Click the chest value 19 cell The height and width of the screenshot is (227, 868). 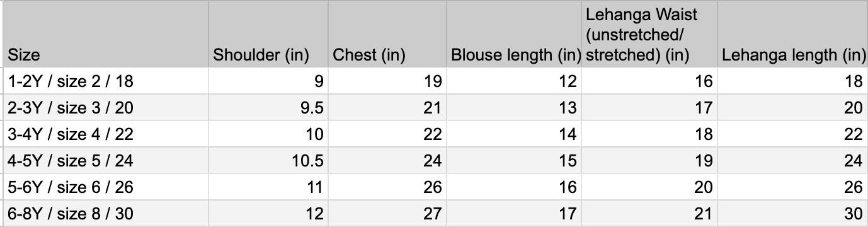(387, 81)
